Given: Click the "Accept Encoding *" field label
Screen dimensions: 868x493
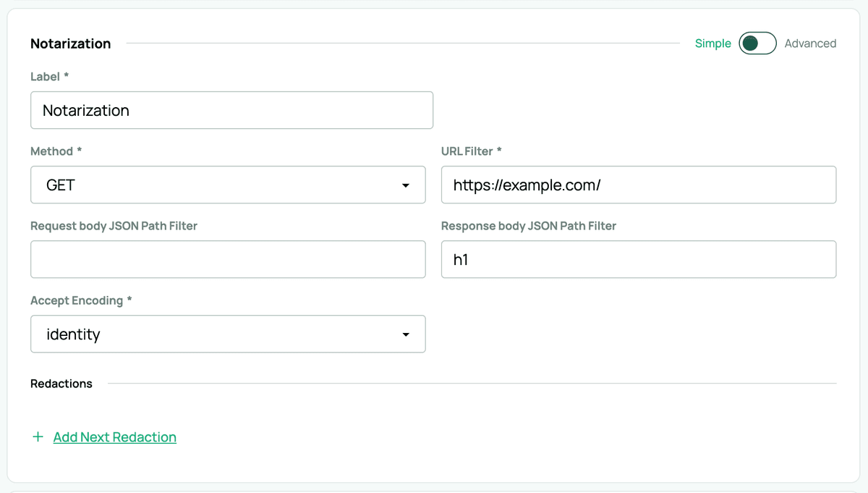Looking at the screenshot, I should pyautogui.click(x=81, y=300).
